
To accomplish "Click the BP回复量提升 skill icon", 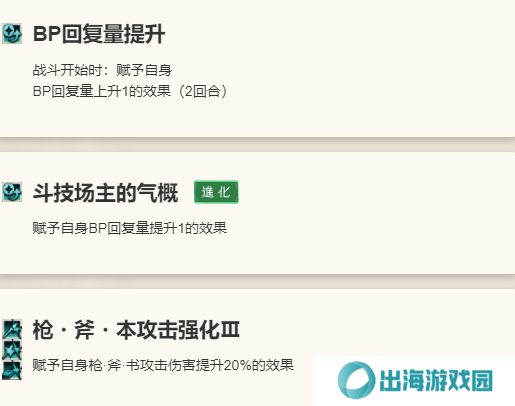I will coord(12,33).
